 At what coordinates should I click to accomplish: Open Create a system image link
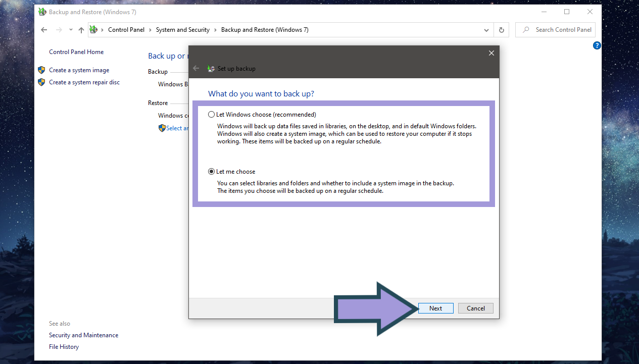(79, 70)
